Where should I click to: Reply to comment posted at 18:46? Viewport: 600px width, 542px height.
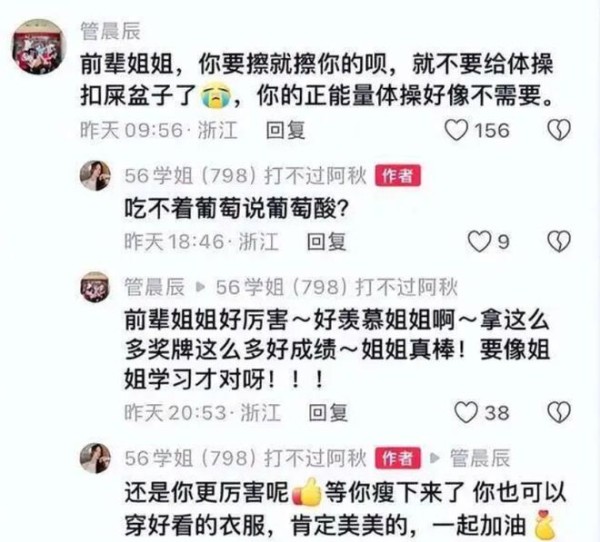(326, 242)
